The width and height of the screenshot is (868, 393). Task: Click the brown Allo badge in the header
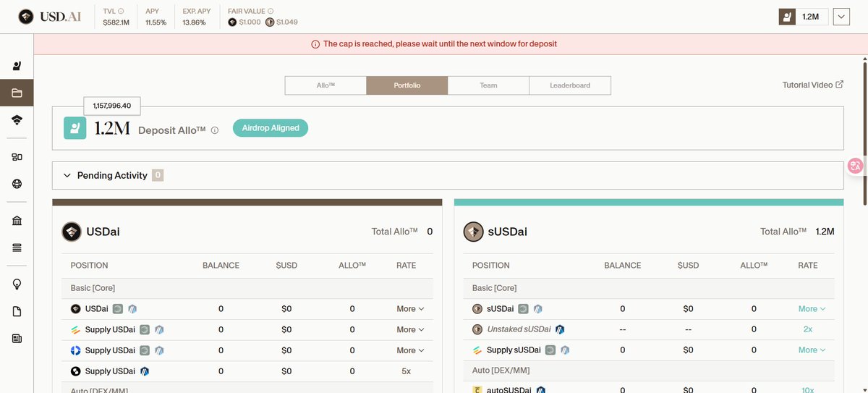787,16
